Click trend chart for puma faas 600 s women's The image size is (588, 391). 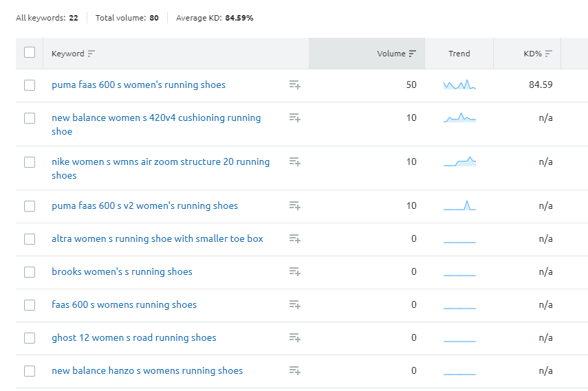[459, 85]
